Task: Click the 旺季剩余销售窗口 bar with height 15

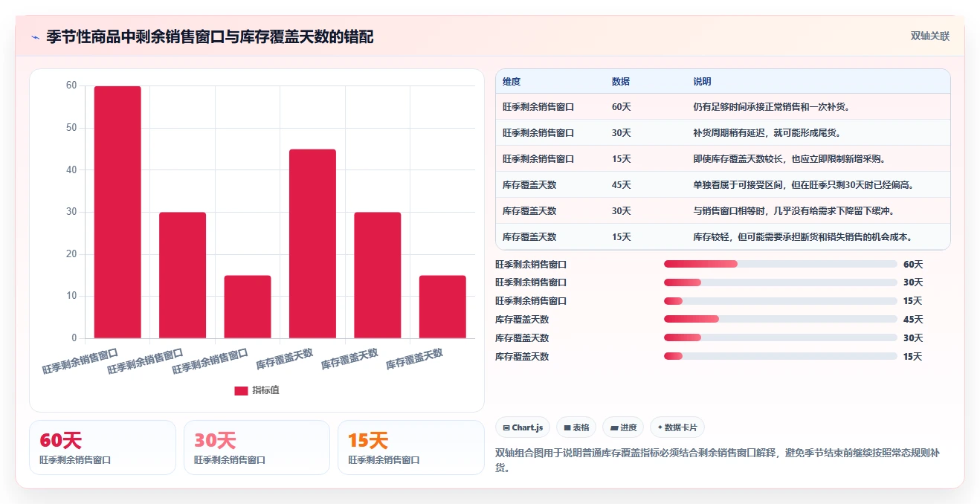Action: coord(248,307)
